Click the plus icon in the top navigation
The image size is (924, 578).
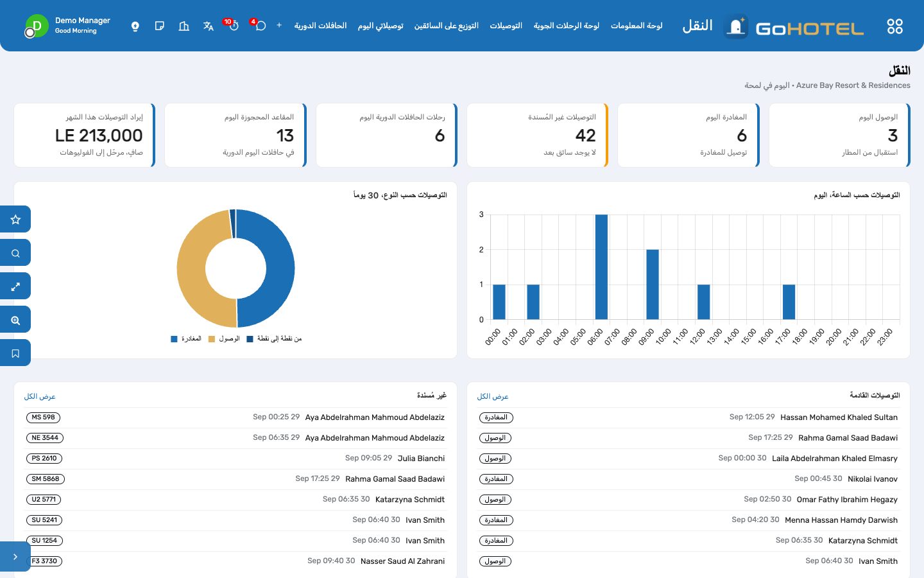coord(279,26)
